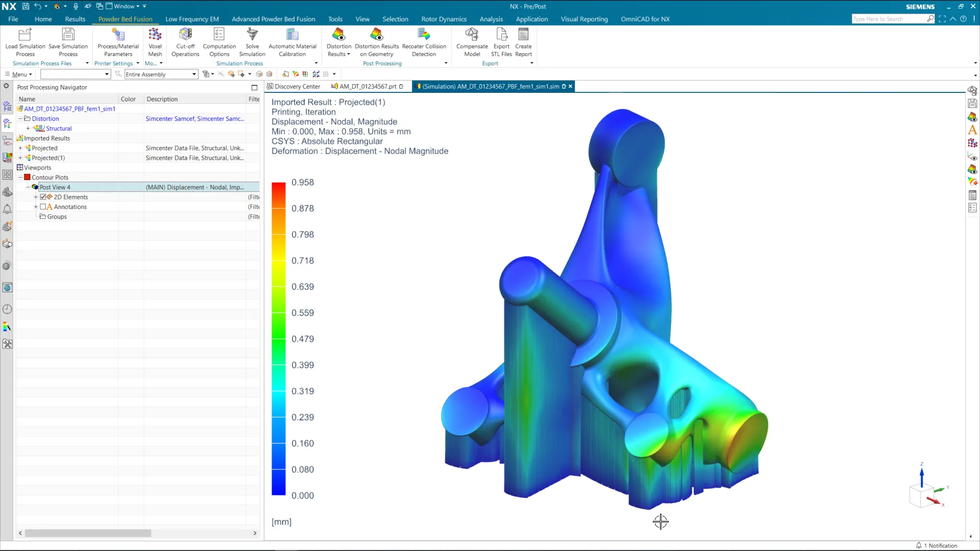
Task: Open Distortion Results dropdown arrow
Action: [349, 55]
